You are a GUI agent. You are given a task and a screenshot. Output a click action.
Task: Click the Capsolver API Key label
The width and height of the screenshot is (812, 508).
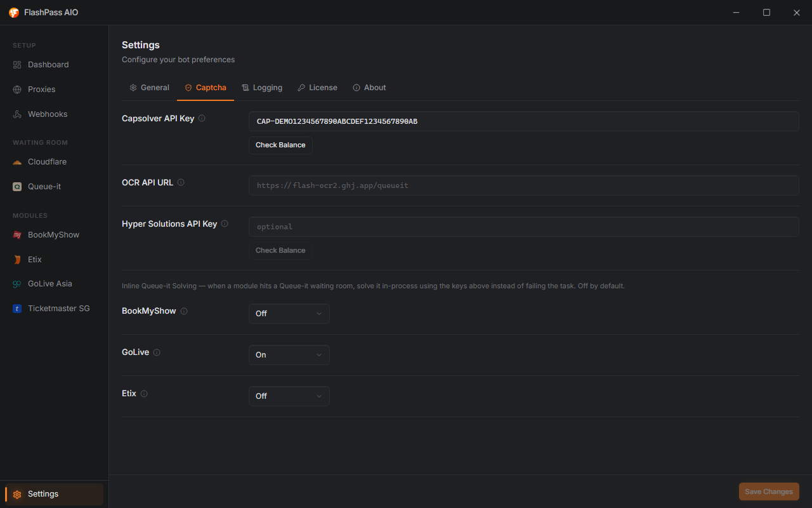[158, 118]
